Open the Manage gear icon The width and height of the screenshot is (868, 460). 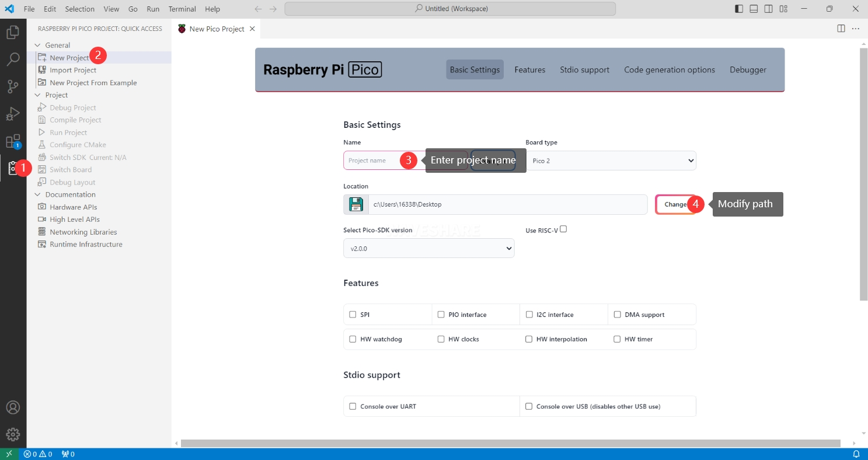click(x=13, y=434)
